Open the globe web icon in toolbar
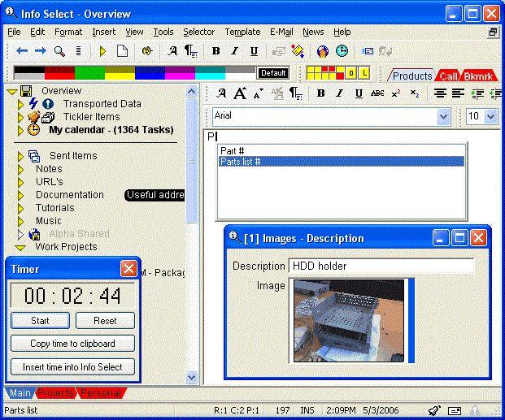Image resolution: width=505 pixels, height=420 pixels. (323, 51)
